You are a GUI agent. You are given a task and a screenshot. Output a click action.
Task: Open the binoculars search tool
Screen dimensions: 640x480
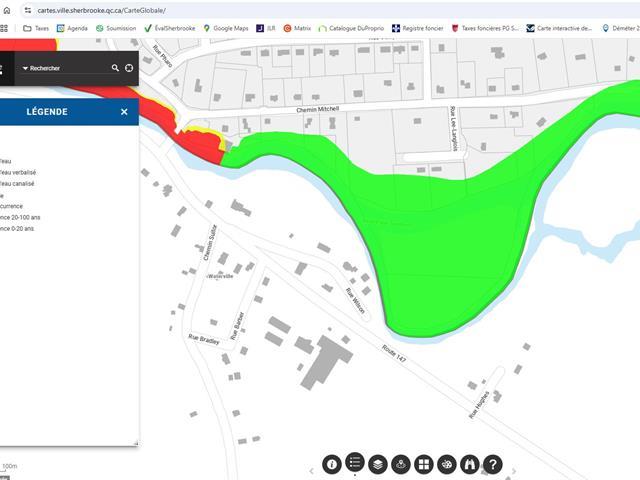469,465
